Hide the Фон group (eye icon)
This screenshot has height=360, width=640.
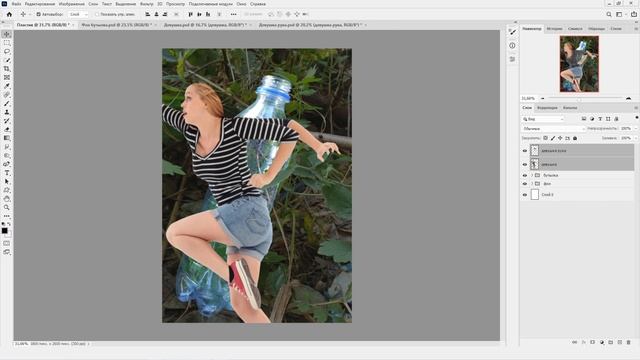point(525,184)
